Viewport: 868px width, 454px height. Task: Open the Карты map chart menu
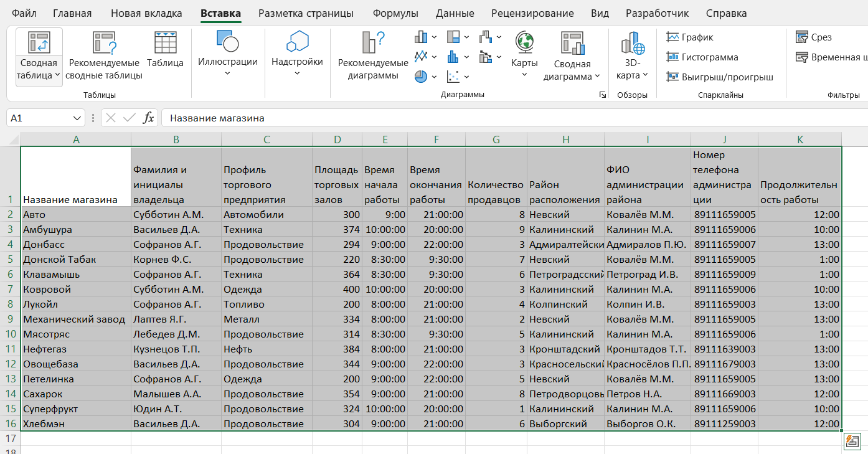[x=524, y=55]
